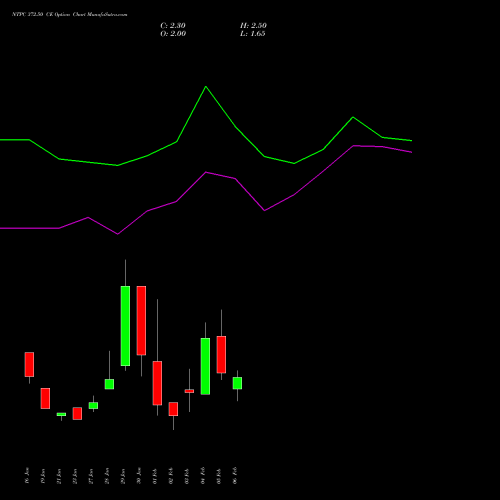The image size is (500, 500).
Task: Select the red candle for 19 Jan
Action: pos(45,398)
